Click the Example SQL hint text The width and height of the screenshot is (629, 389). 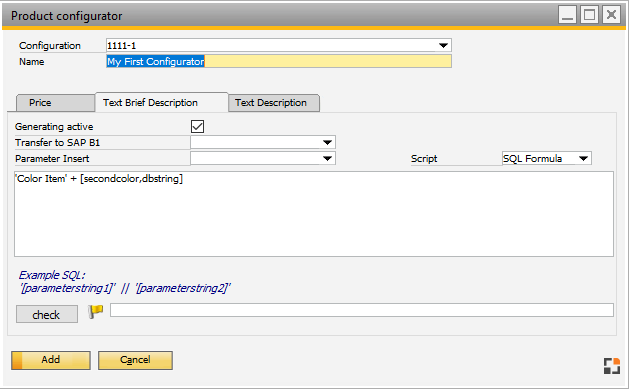pos(125,282)
